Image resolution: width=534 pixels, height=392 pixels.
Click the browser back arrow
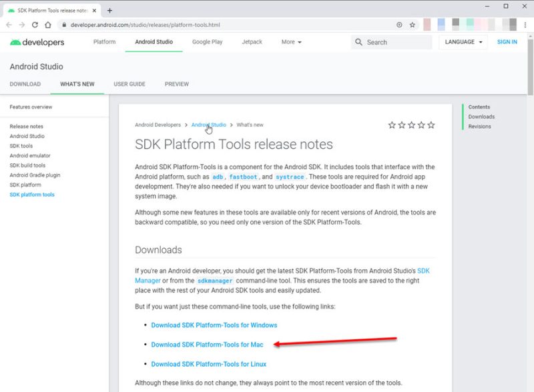click(x=9, y=25)
